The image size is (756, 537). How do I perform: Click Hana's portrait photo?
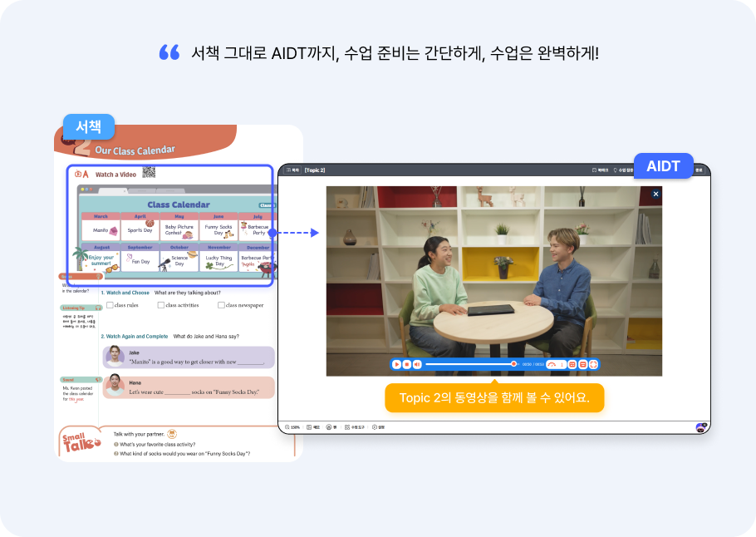point(115,385)
